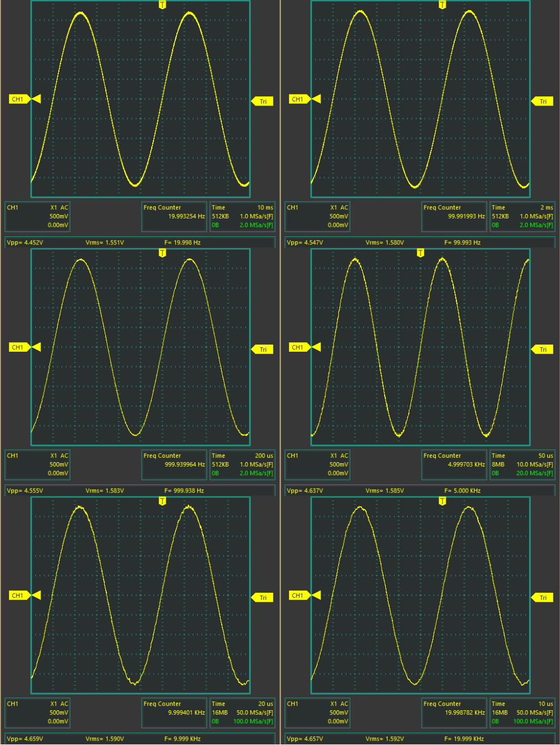This screenshot has height=745, width=560.
Task: Open the Time panel showing 2 ms
Action: [522, 216]
